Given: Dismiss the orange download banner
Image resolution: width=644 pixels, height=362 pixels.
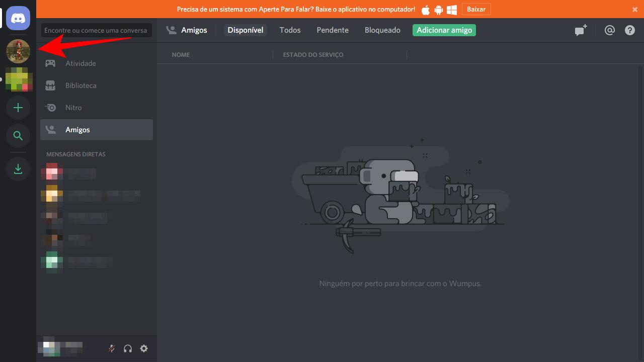Looking at the screenshot, I should (x=635, y=9).
